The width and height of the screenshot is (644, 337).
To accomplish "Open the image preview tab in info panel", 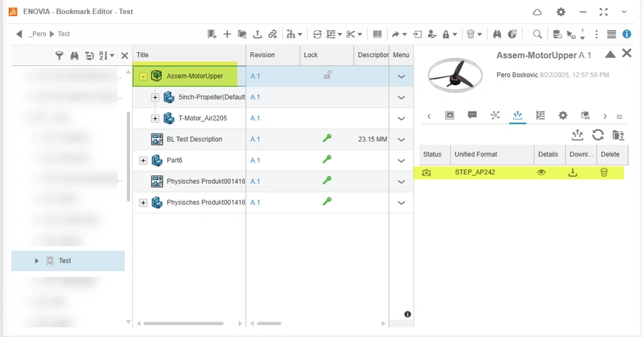I will coord(449,115).
